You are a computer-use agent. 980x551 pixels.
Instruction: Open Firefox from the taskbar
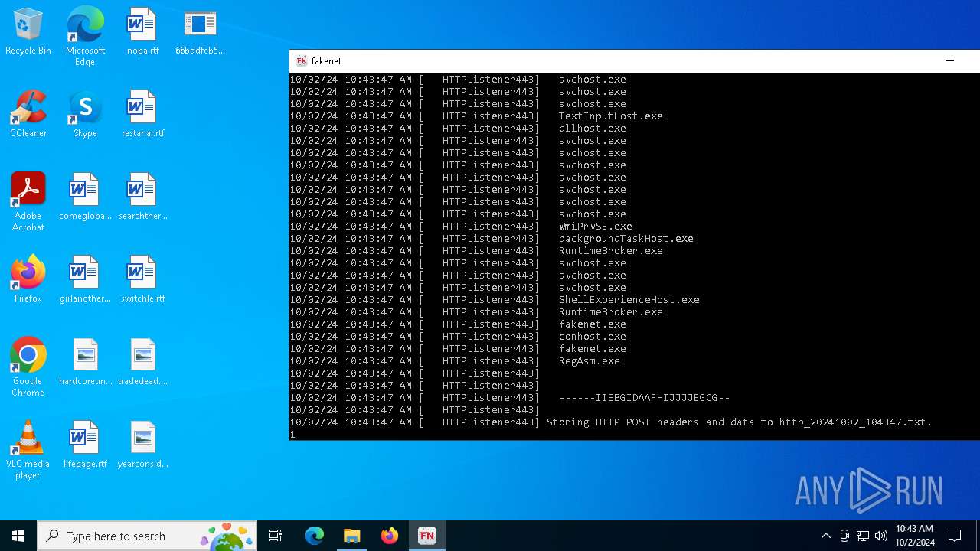point(389,536)
